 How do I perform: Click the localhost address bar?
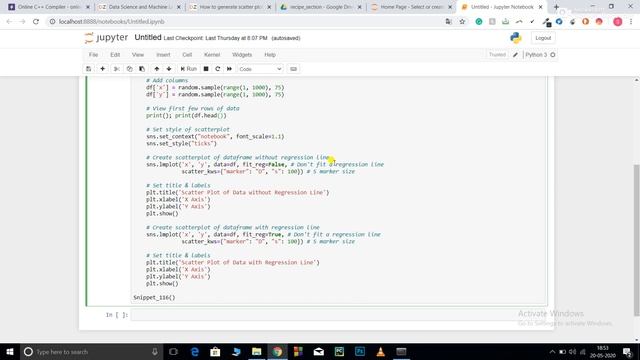pos(245,22)
